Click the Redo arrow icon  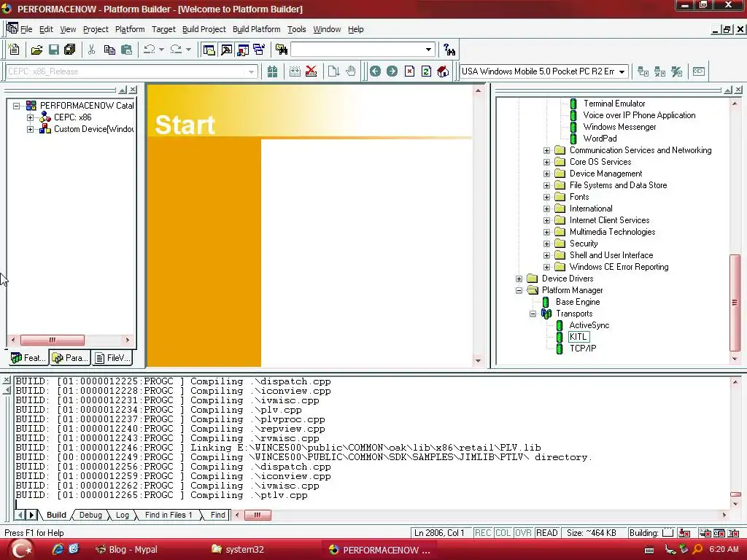point(177,50)
